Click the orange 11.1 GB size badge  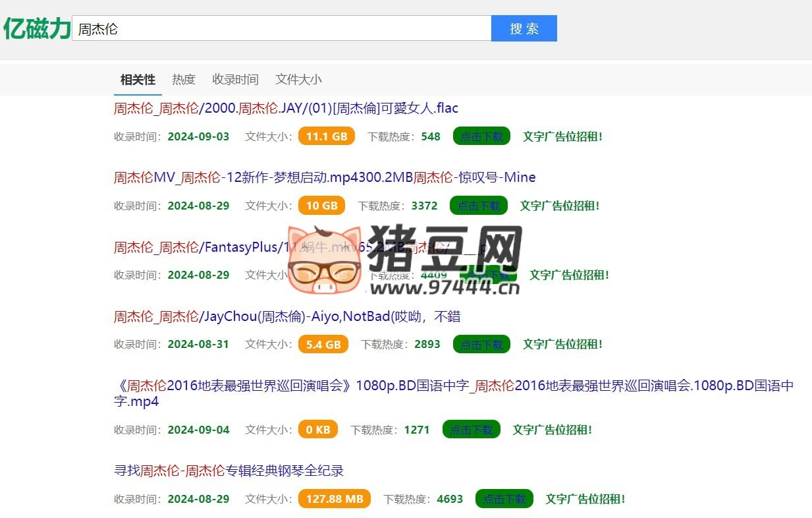coord(327,136)
